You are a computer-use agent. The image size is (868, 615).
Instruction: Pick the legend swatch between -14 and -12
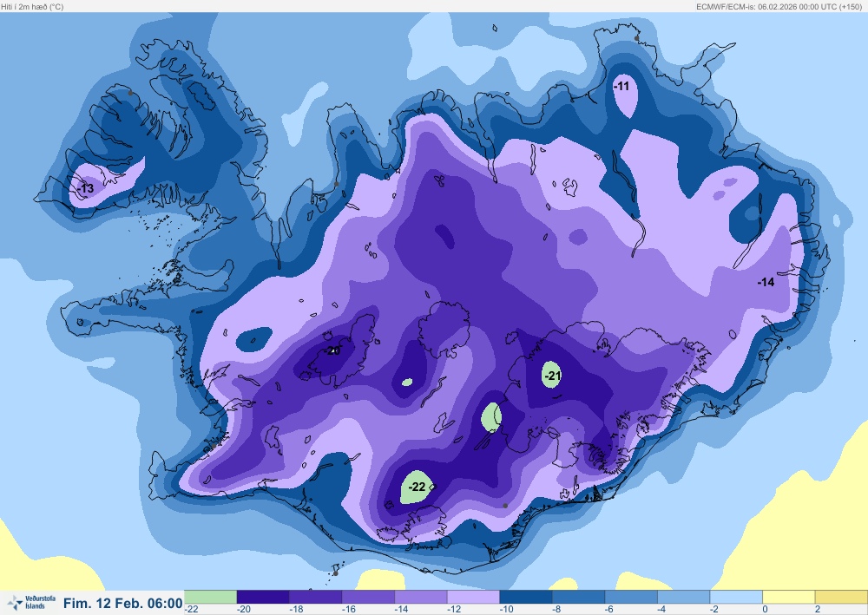[421, 598]
